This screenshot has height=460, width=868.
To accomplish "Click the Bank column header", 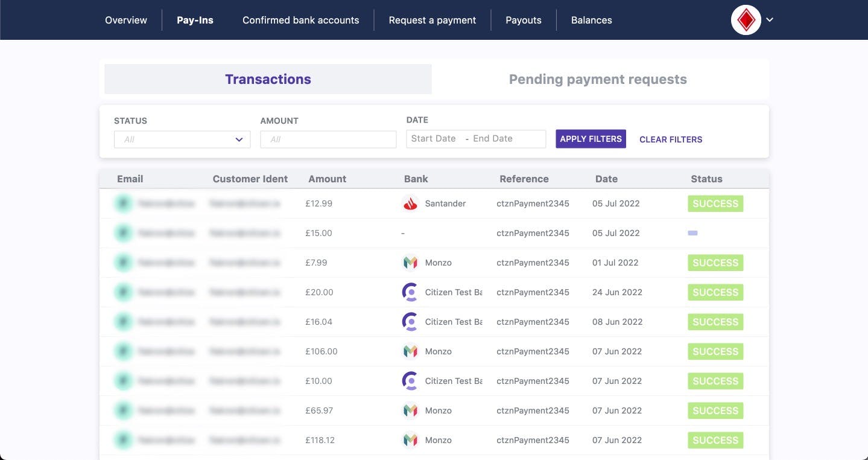I will click(x=416, y=179).
